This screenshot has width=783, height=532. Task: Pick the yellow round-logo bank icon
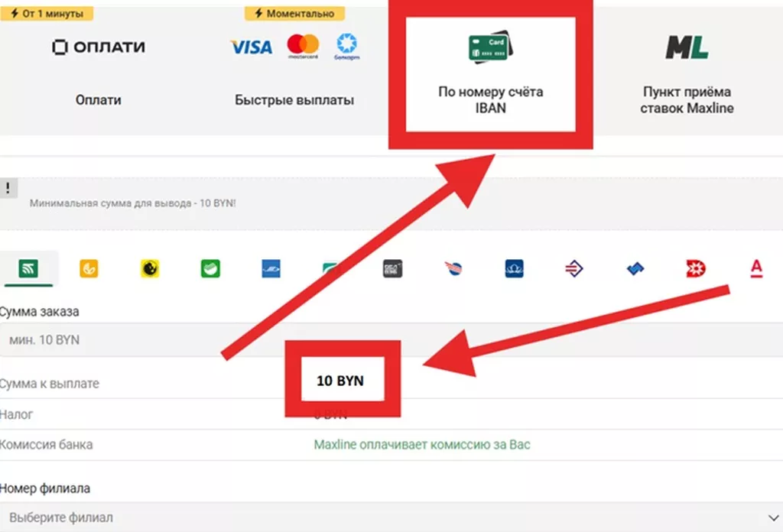(x=150, y=268)
